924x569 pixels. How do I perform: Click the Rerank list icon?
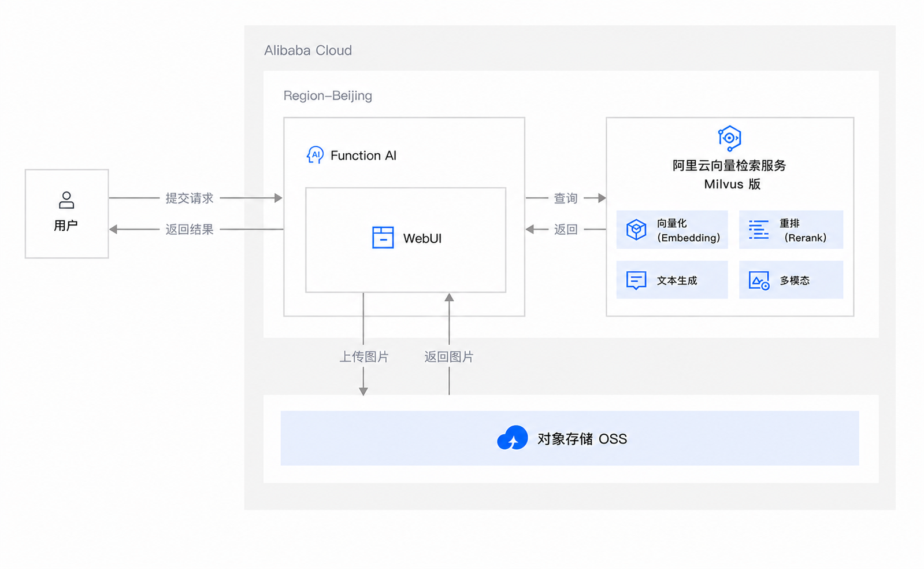click(x=759, y=230)
